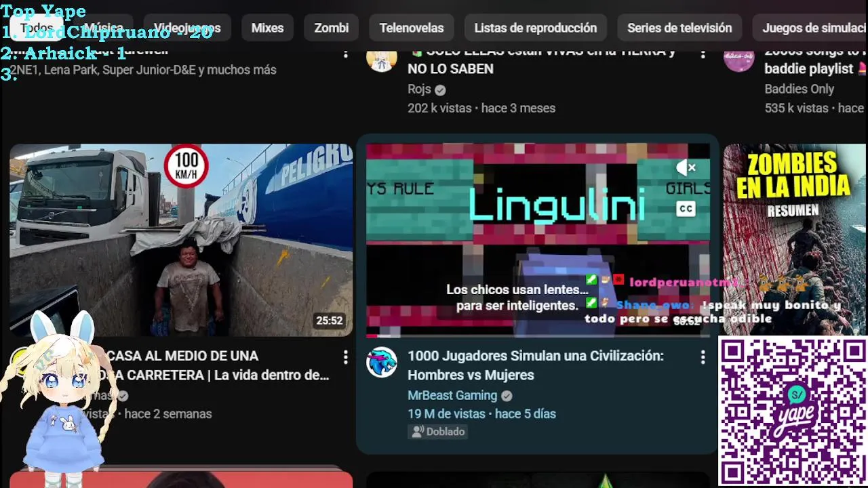Click the NO LO SABEN video title

(542, 60)
